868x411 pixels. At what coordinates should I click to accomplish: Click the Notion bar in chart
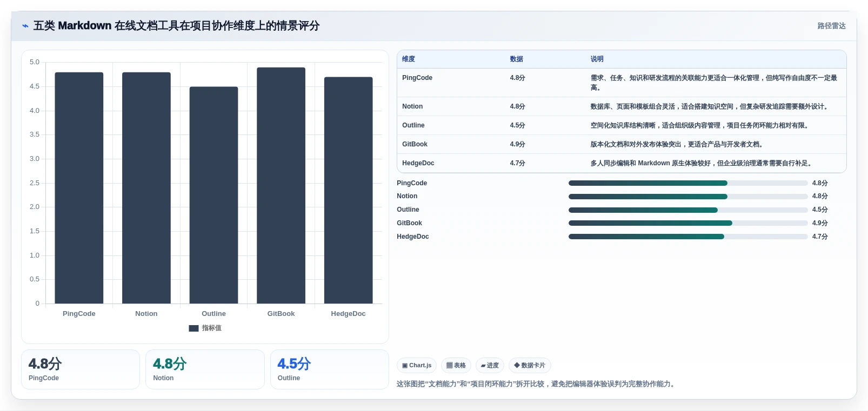tap(146, 188)
